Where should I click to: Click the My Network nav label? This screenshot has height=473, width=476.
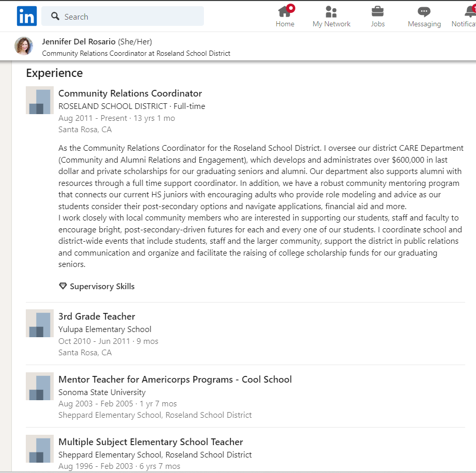pyautogui.click(x=331, y=24)
